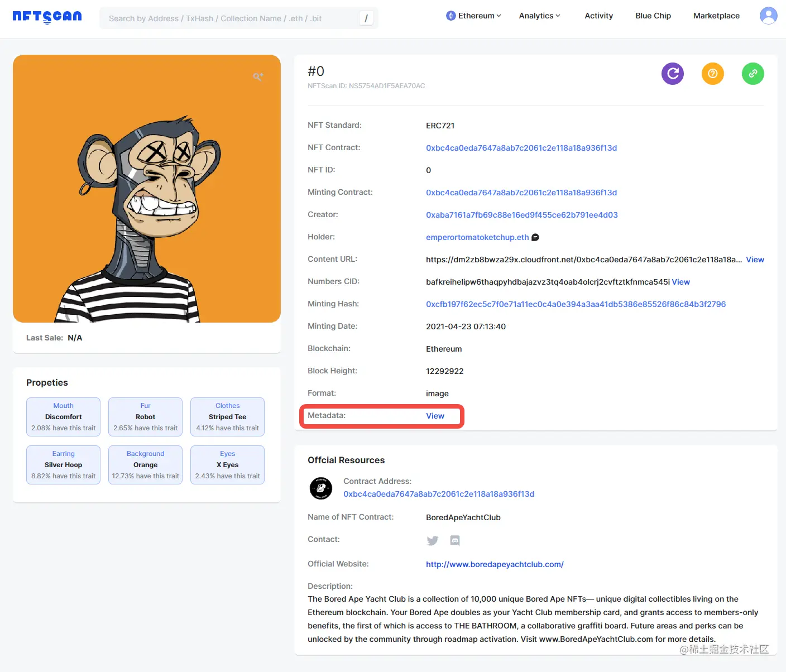Click the chat icon beside holder name

click(x=535, y=237)
